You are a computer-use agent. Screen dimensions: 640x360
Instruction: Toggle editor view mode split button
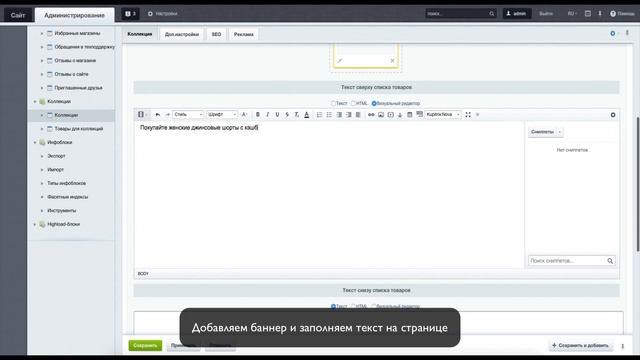142,114
